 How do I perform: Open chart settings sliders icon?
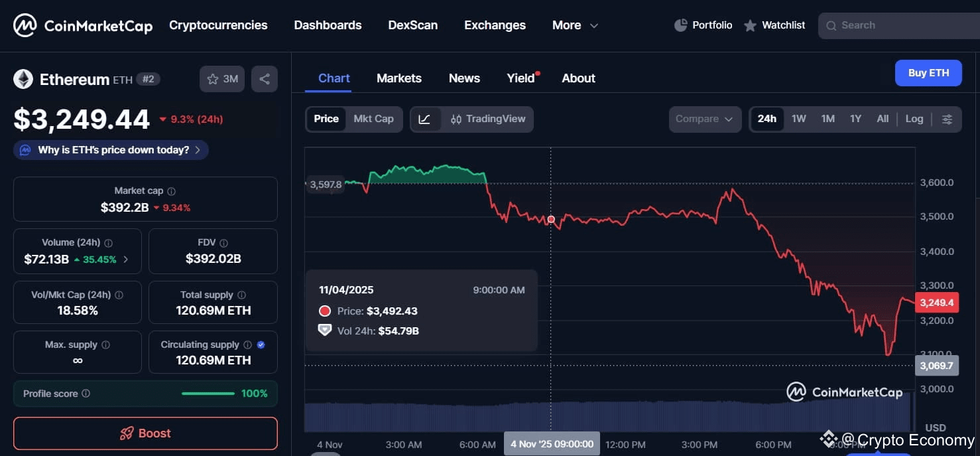[x=947, y=119]
